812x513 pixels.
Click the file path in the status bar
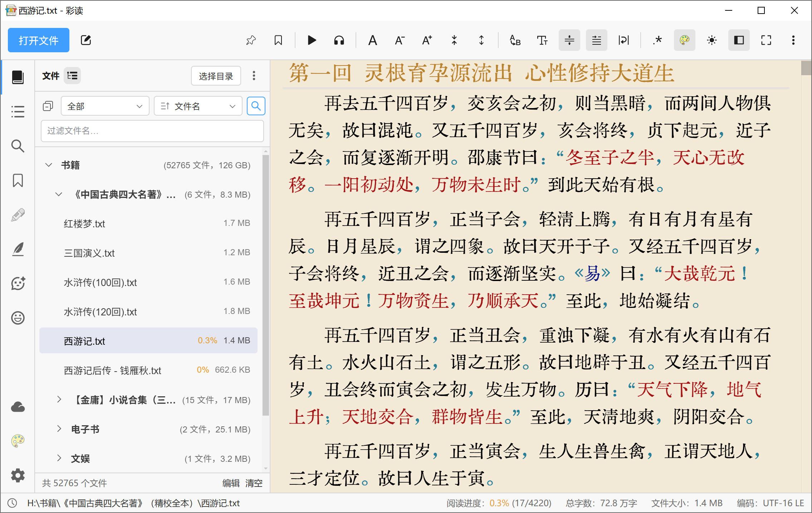pos(133,503)
